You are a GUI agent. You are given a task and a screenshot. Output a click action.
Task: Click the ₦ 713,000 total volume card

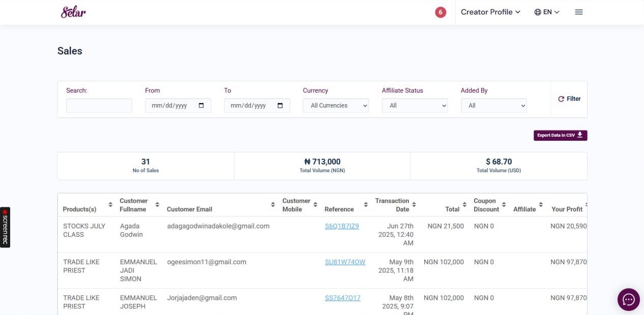323,166
